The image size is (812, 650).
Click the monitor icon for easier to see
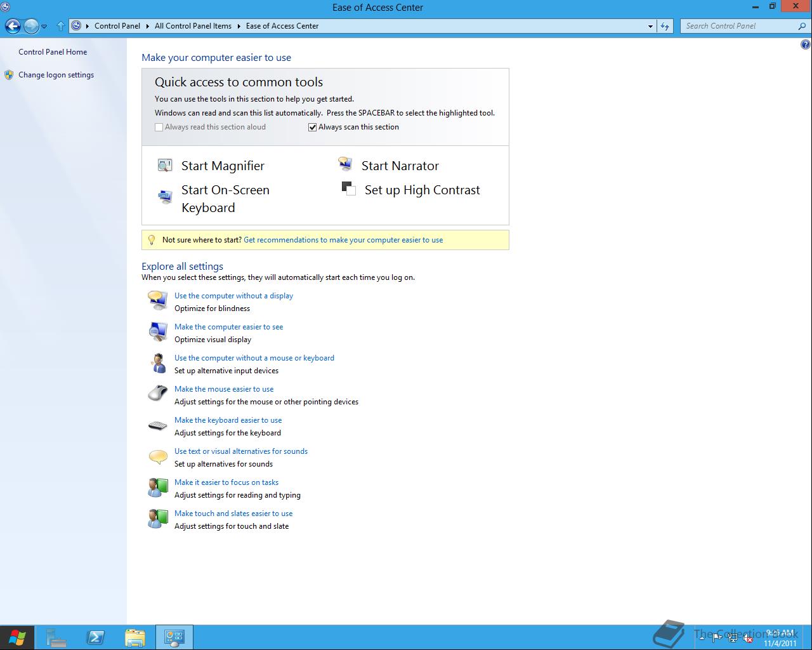coord(157,331)
